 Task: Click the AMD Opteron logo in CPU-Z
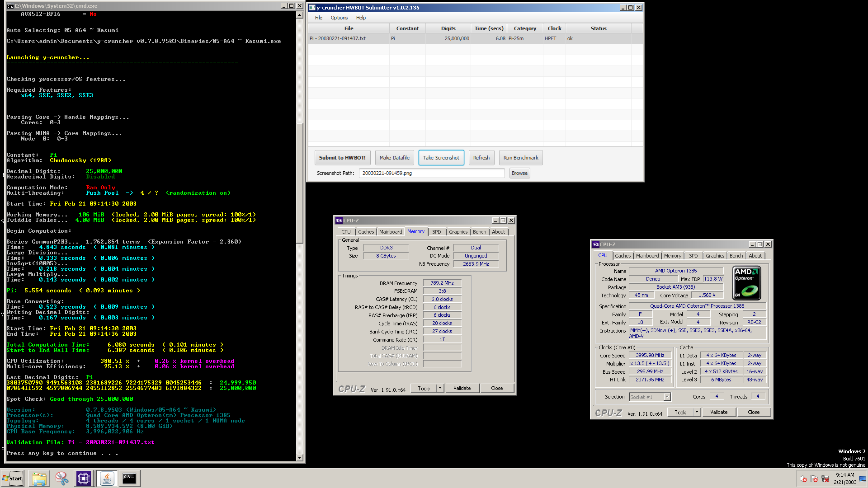tap(746, 283)
